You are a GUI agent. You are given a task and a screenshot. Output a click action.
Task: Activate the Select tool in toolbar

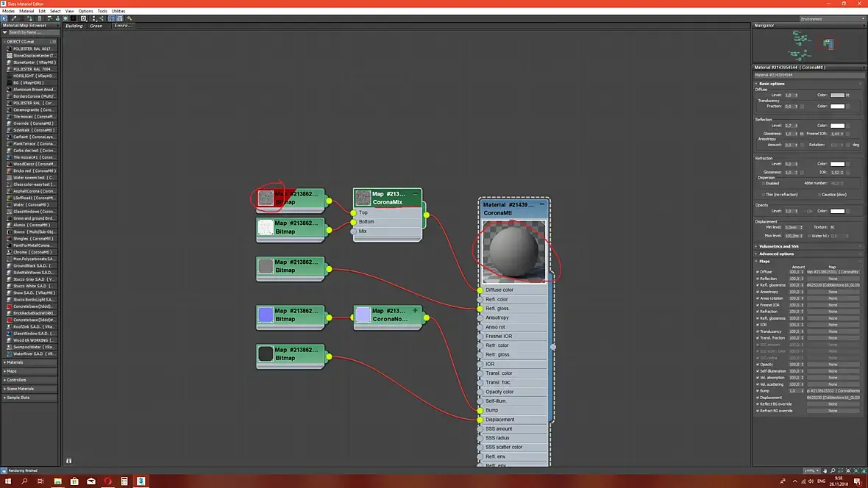pyautogui.click(x=4, y=18)
